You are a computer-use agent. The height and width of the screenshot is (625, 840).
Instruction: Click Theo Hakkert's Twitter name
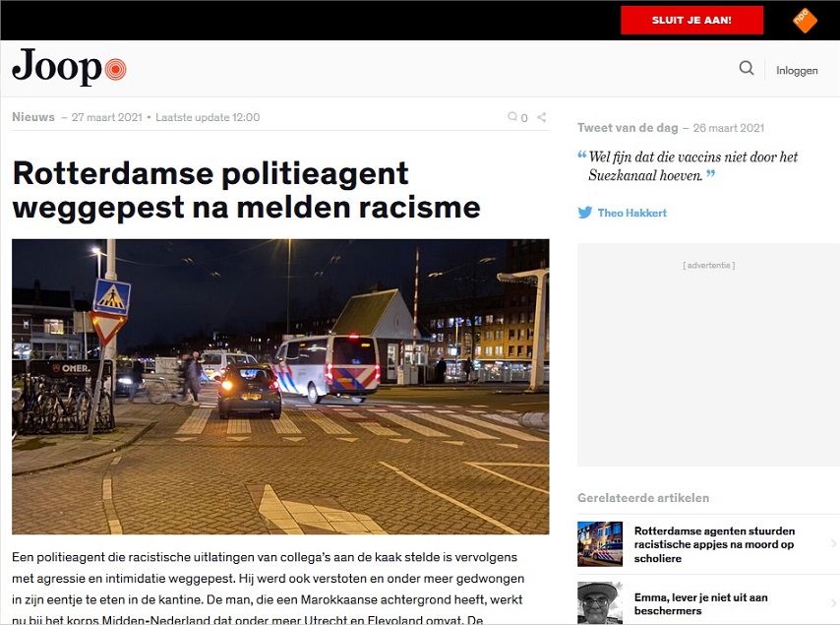(632, 213)
